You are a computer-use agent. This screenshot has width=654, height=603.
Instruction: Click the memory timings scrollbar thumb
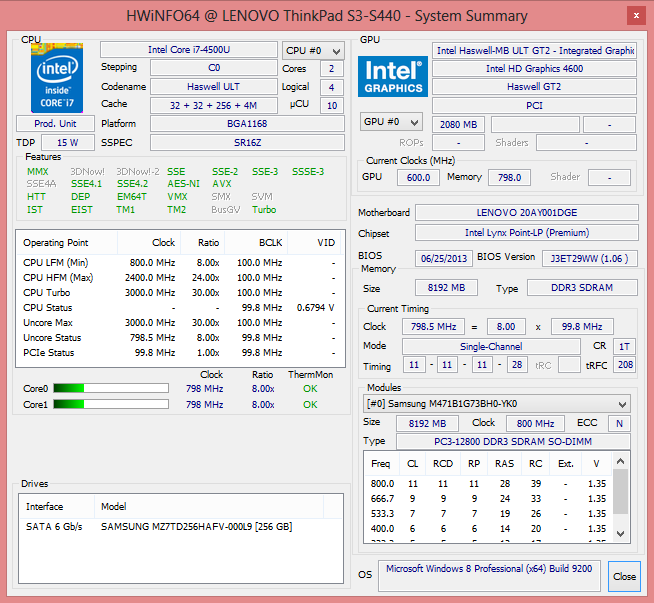click(620, 492)
